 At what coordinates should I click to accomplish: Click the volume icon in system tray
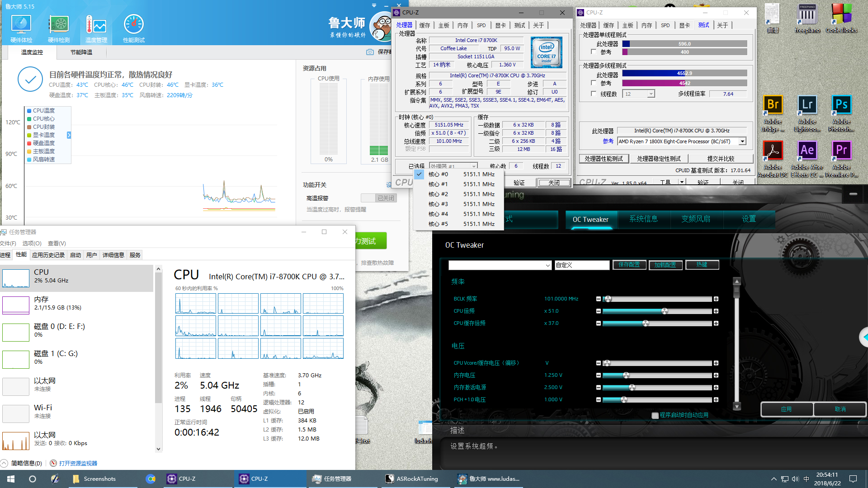pyautogui.click(x=795, y=479)
